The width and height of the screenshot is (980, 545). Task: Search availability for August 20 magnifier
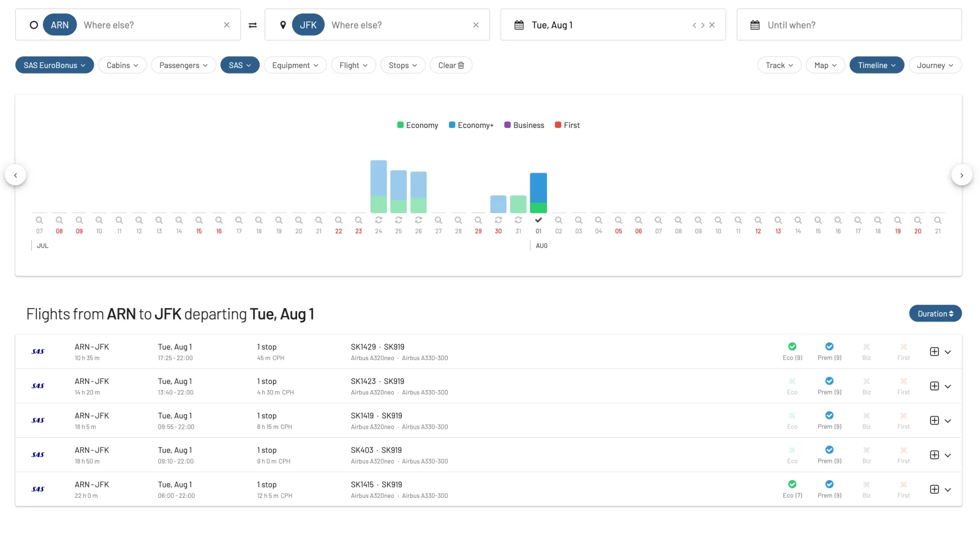tap(918, 220)
